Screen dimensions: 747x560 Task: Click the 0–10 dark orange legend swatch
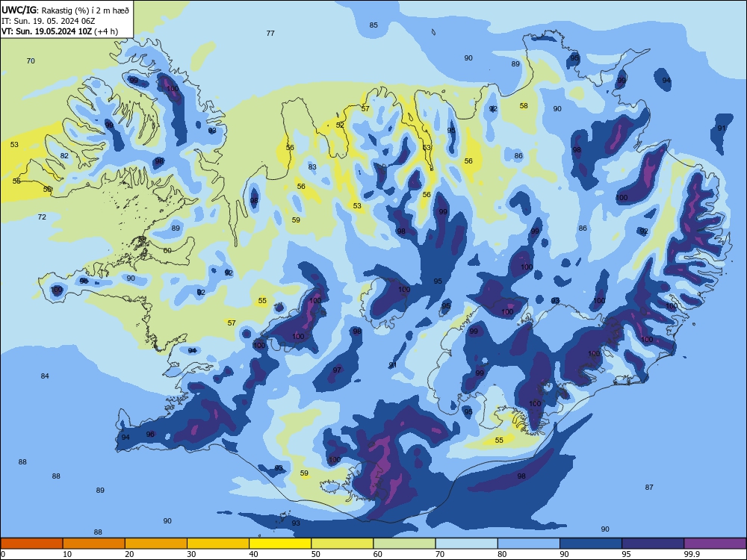31,544
